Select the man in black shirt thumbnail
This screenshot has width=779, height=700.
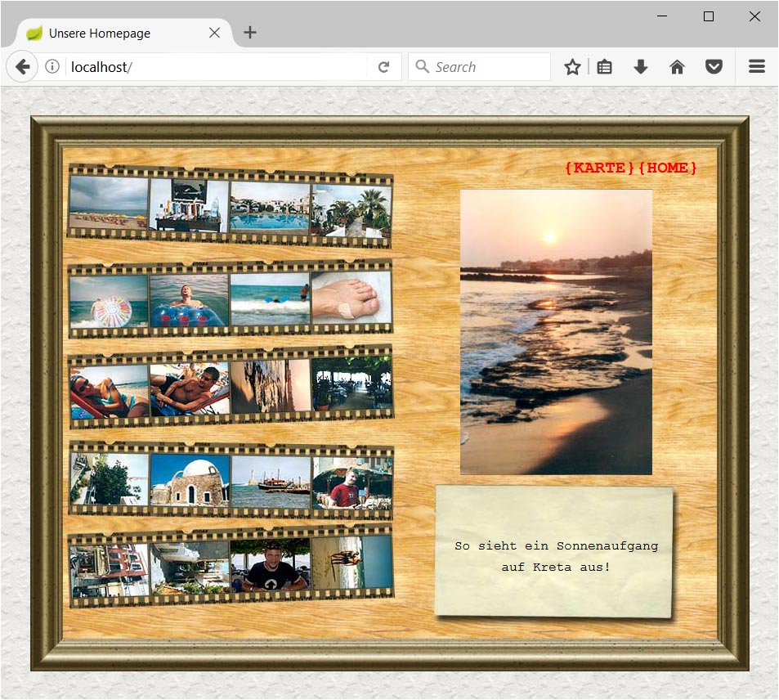pos(271,565)
